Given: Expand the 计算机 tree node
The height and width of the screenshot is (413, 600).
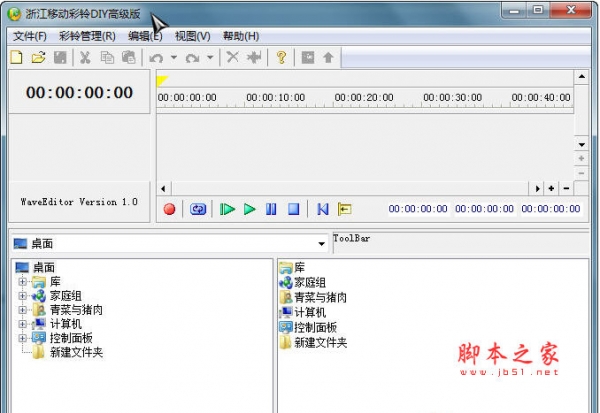Looking at the screenshot, I should click(x=22, y=324).
